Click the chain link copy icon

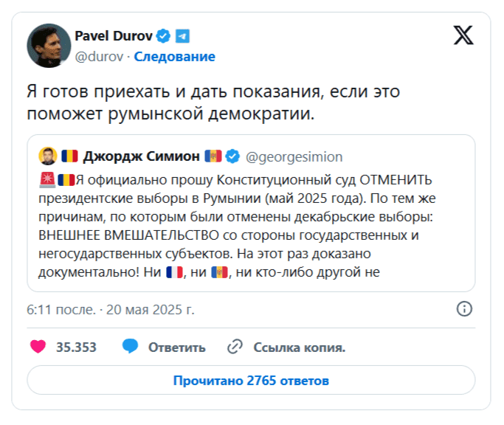click(x=235, y=347)
